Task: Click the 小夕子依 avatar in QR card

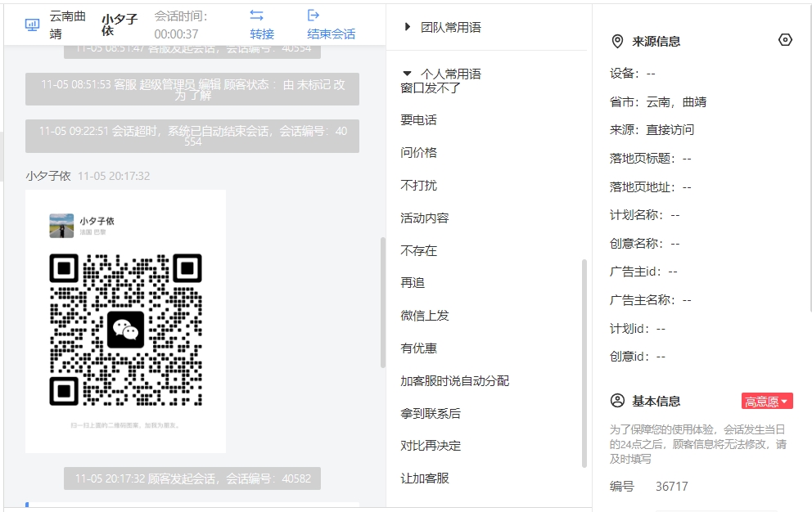Action: [x=61, y=226]
